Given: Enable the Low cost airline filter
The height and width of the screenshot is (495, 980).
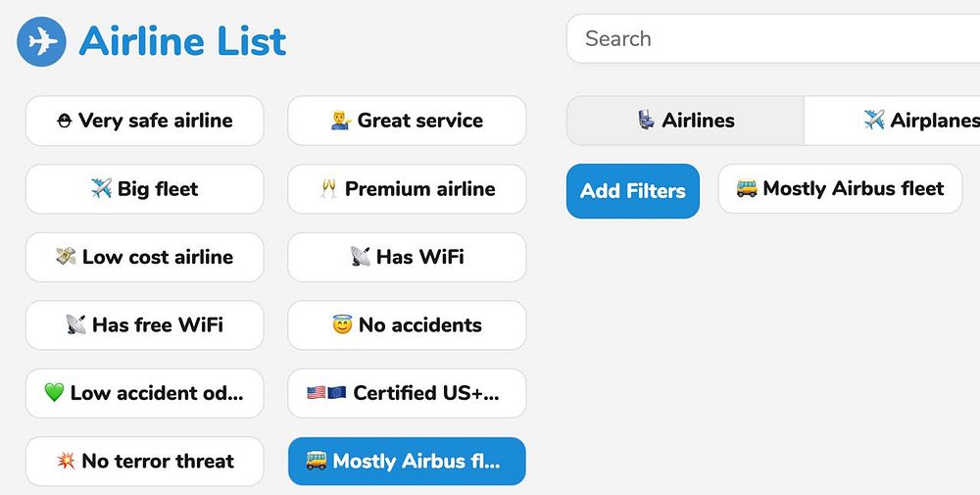Looking at the screenshot, I should [x=144, y=257].
